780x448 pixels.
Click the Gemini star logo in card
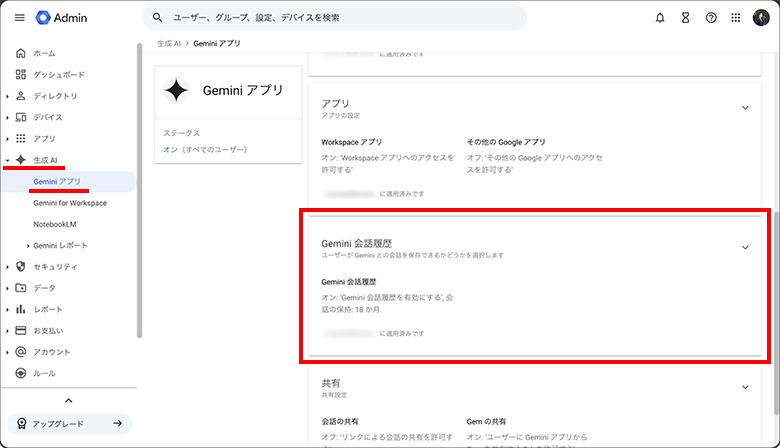coord(177,90)
